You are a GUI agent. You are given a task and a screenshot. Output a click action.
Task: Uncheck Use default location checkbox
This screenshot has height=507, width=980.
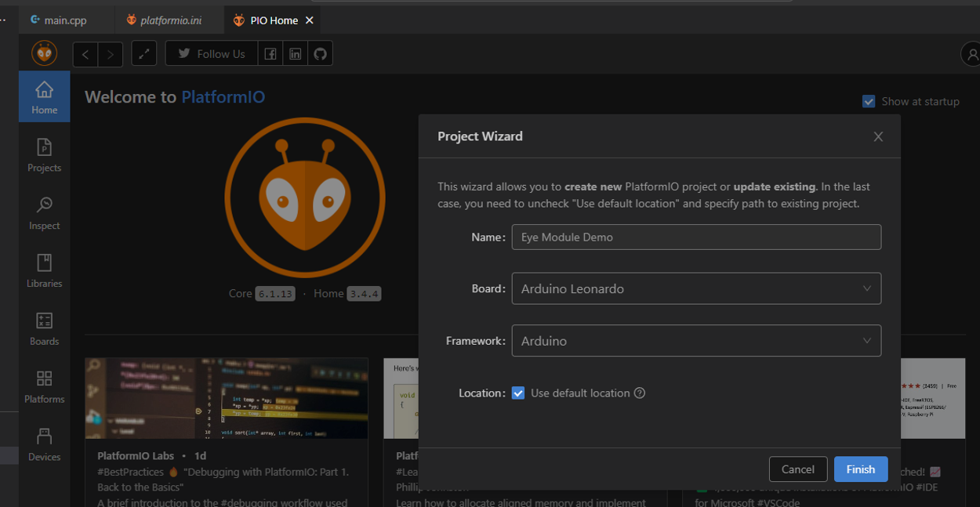point(518,393)
